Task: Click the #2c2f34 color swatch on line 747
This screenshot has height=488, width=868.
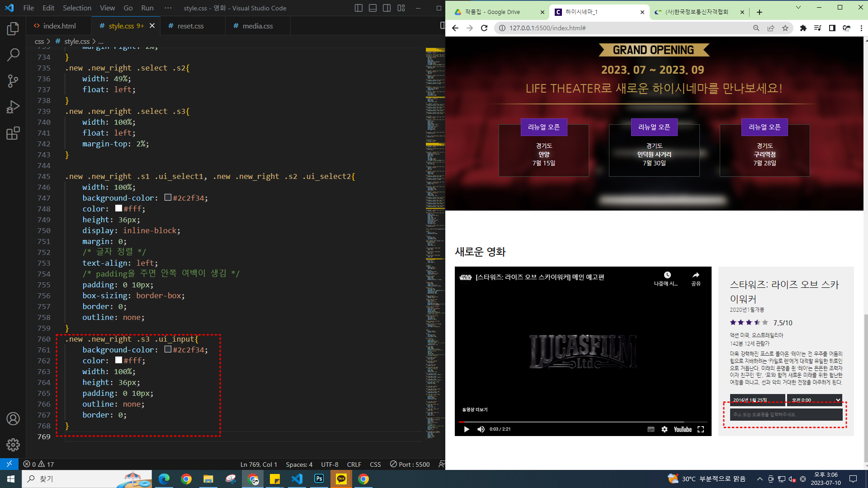Action: pos(168,197)
